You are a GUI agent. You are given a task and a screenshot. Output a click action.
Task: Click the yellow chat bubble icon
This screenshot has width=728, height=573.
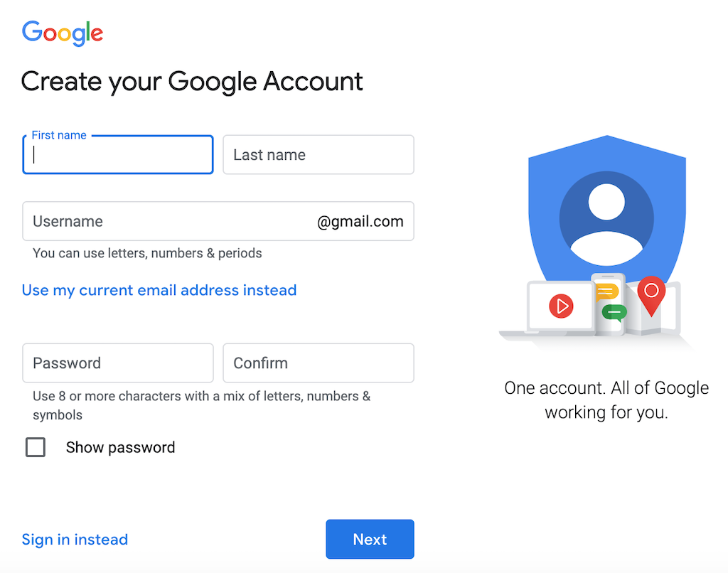(606, 292)
